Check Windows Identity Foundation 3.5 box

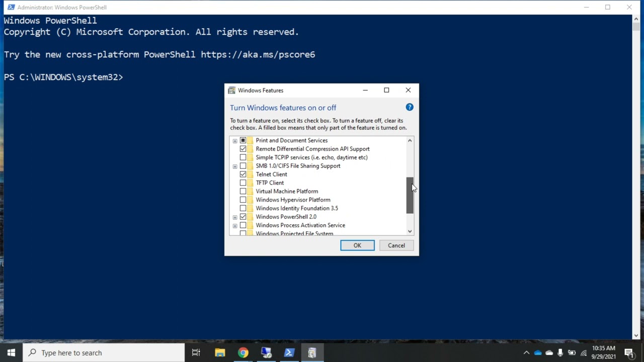pyautogui.click(x=243, y=208)
